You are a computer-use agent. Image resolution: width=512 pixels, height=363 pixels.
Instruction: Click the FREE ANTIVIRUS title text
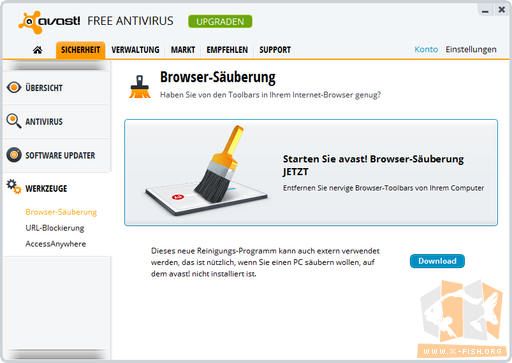(130, 21)
